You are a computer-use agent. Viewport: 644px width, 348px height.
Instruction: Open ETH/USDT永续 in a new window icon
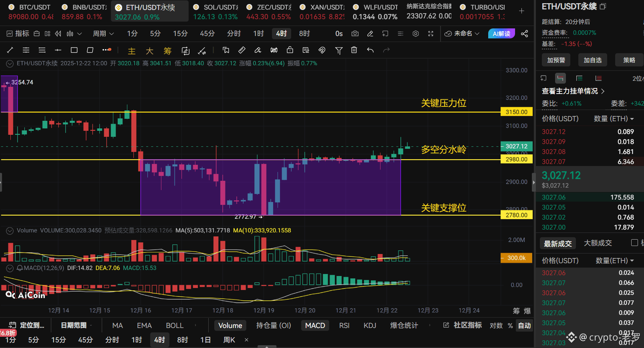(603, 6)
